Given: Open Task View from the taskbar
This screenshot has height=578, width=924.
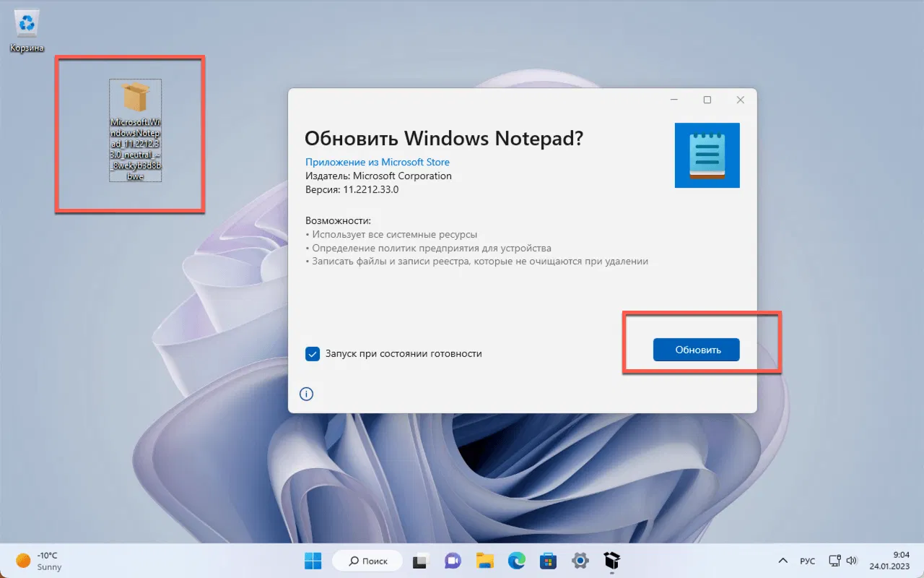Looking at the screenshot, I should click(x=420, y=561).
